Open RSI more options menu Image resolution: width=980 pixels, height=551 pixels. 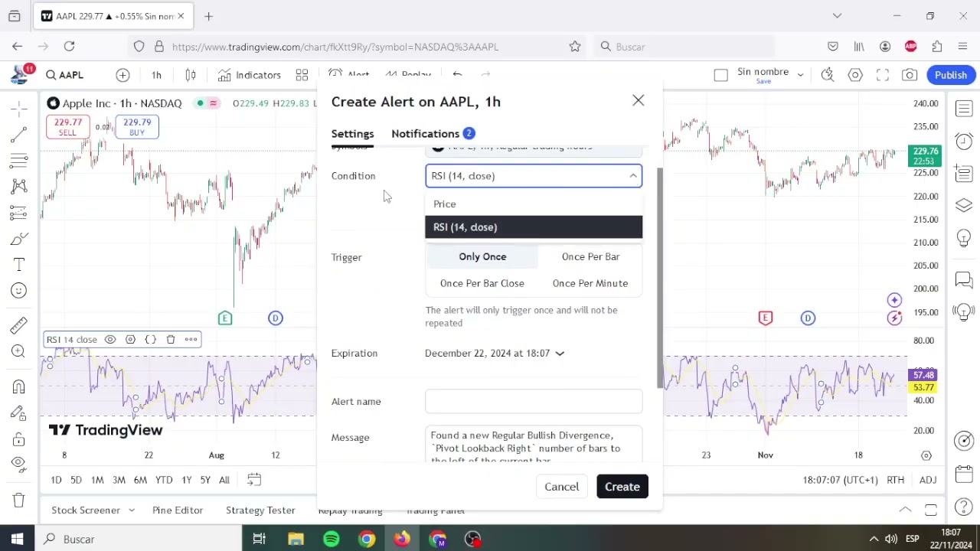(x=191, y=339)
